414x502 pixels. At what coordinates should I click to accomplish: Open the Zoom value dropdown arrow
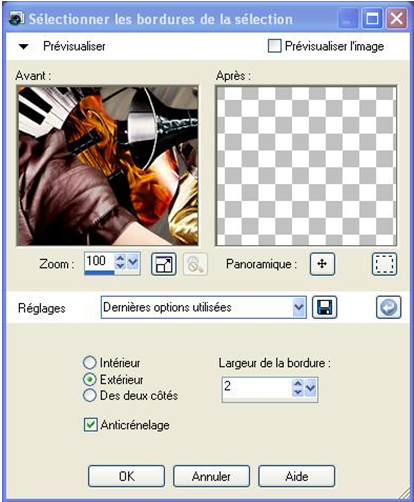[133, 262]
